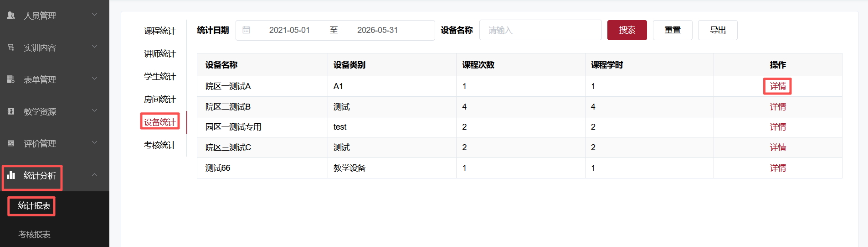The height and width of the screenshot is (247, 868).
Task: Expand the 实训内容 menu chevron
Action: tap(95, 47)
